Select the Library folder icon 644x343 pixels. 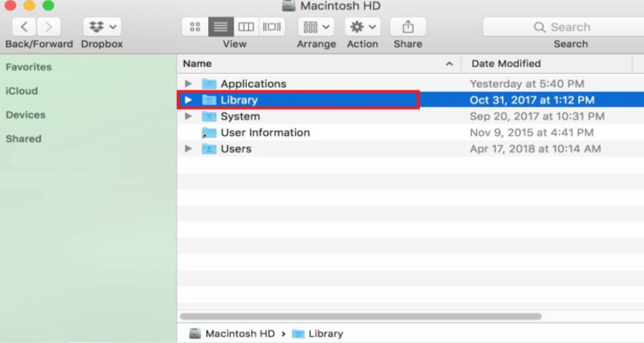point(209,100)
